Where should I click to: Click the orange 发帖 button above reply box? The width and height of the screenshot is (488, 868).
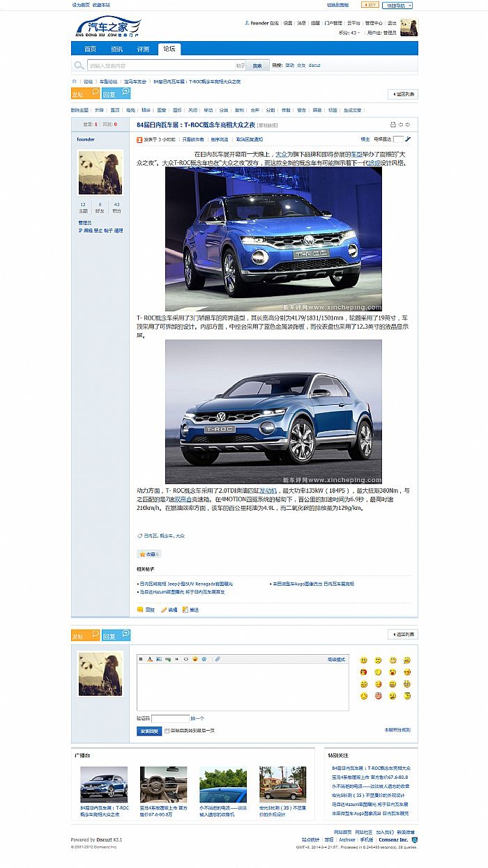click(x=85, y=635)
